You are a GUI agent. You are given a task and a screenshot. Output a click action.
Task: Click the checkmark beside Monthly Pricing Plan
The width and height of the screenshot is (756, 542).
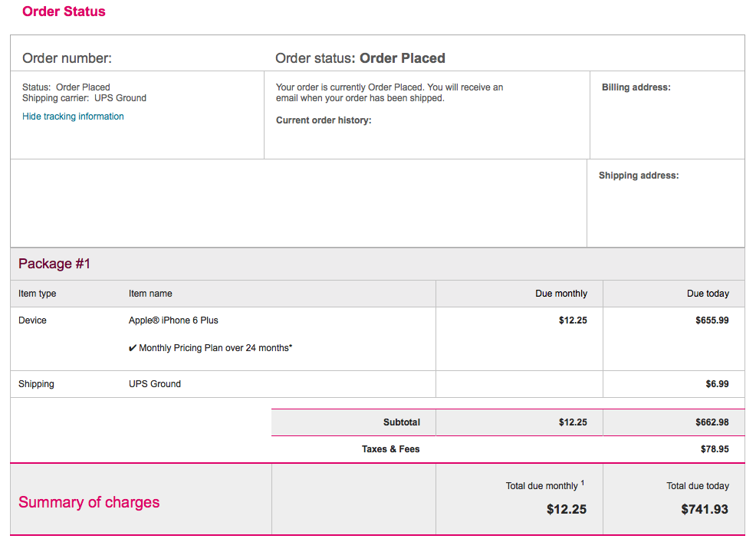133,348
